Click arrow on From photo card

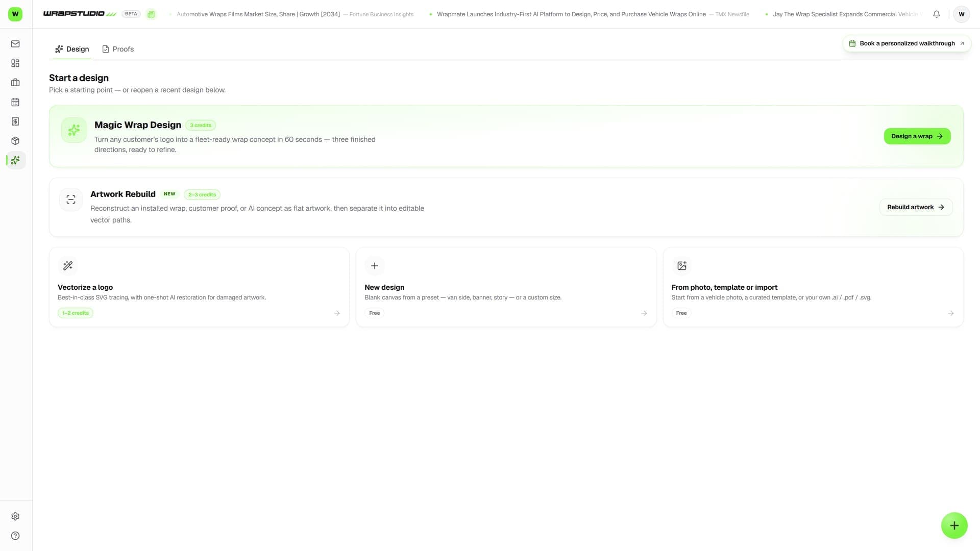pyautogui.click(x=951, y=313)
